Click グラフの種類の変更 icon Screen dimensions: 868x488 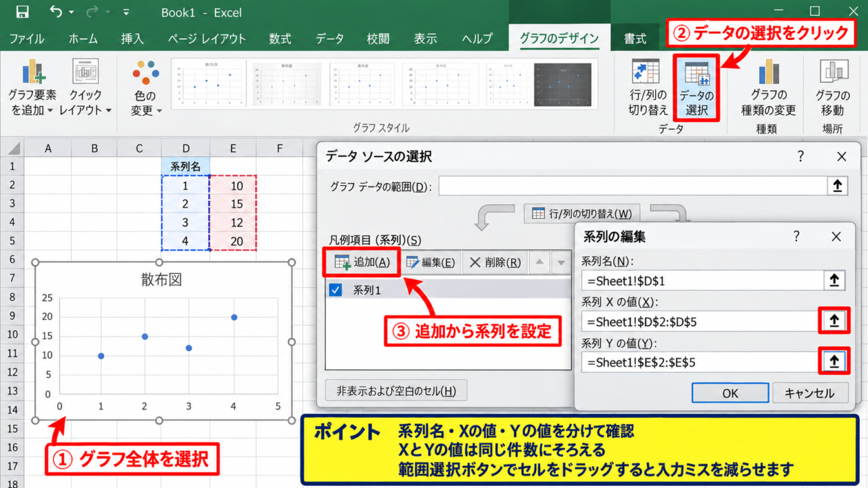pyautogui.click(x=768, y=88)
